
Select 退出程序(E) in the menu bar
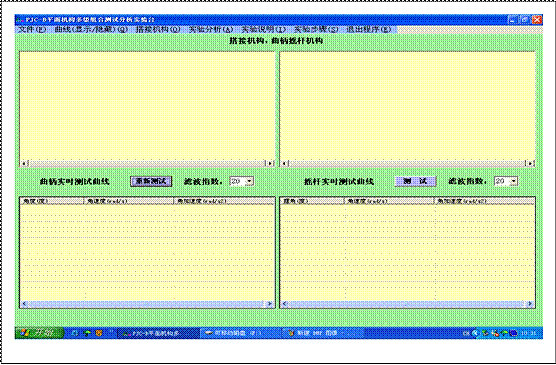tap(368, 29)
